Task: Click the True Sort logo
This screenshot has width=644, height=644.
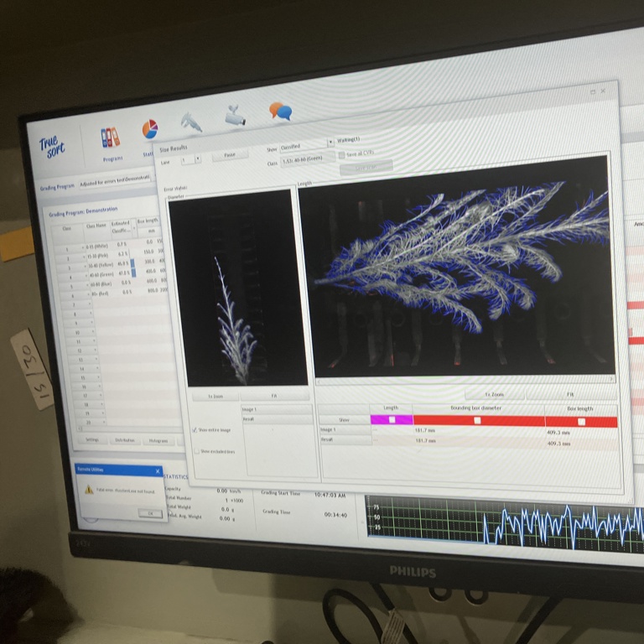Action: coord(53,146)
